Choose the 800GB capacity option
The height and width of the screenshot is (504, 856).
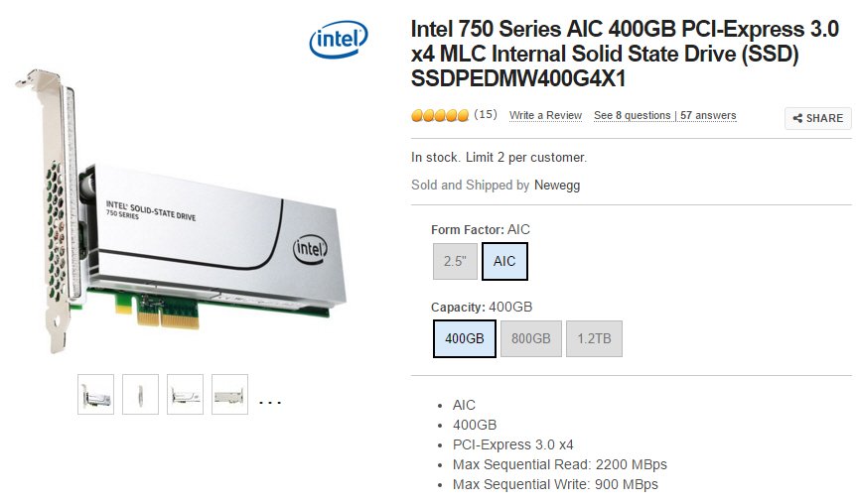pyautogui.click(x=531, y=338)
